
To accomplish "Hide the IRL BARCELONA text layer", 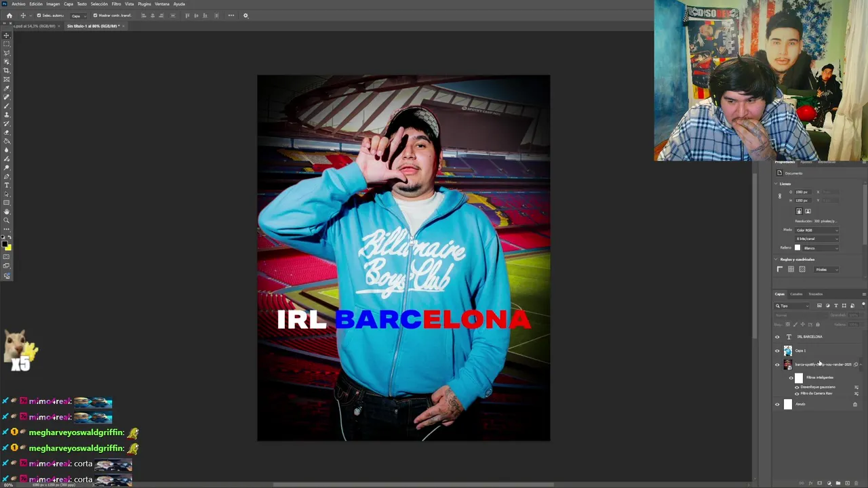I will [777, 337].
